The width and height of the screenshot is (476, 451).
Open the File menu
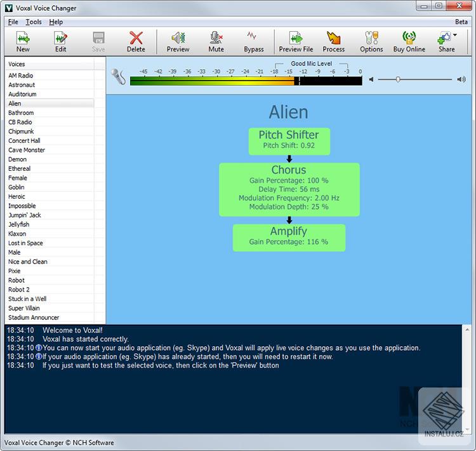click(13, 22)
